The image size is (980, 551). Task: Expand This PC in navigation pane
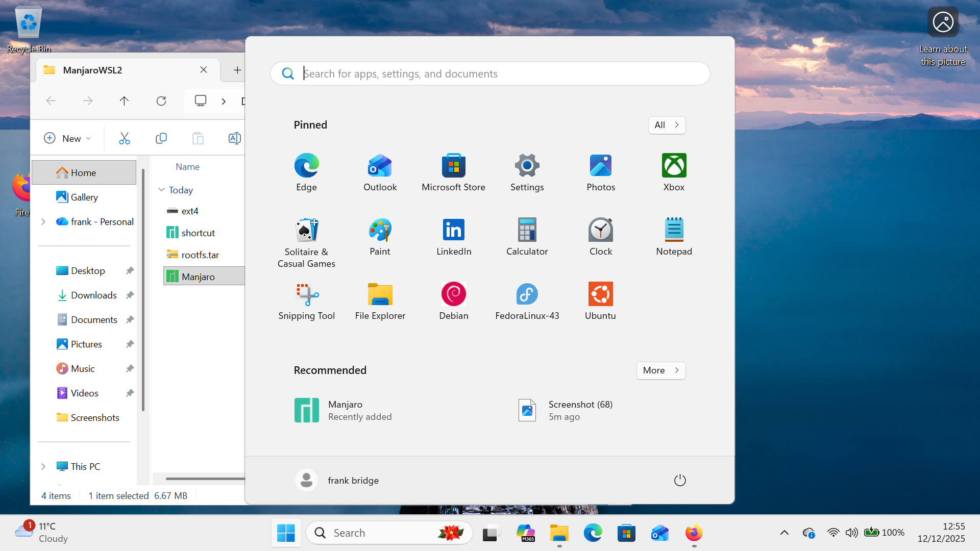[43, 466]
